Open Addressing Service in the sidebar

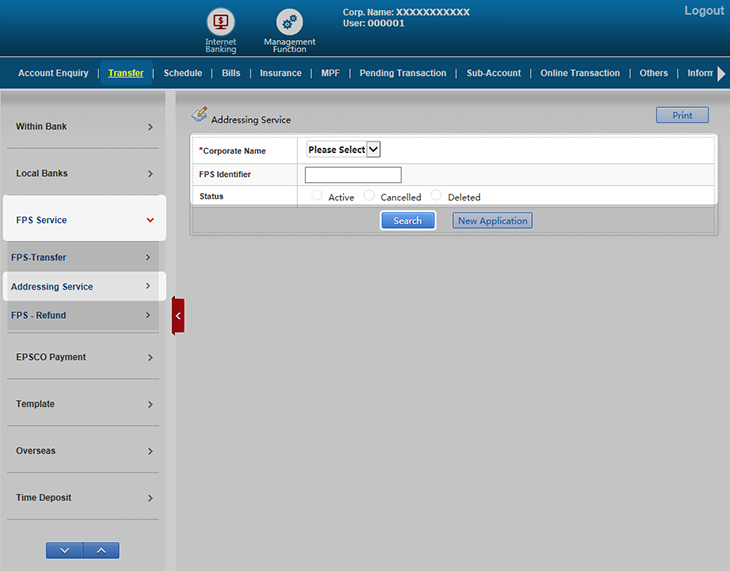tap(84, 286)
